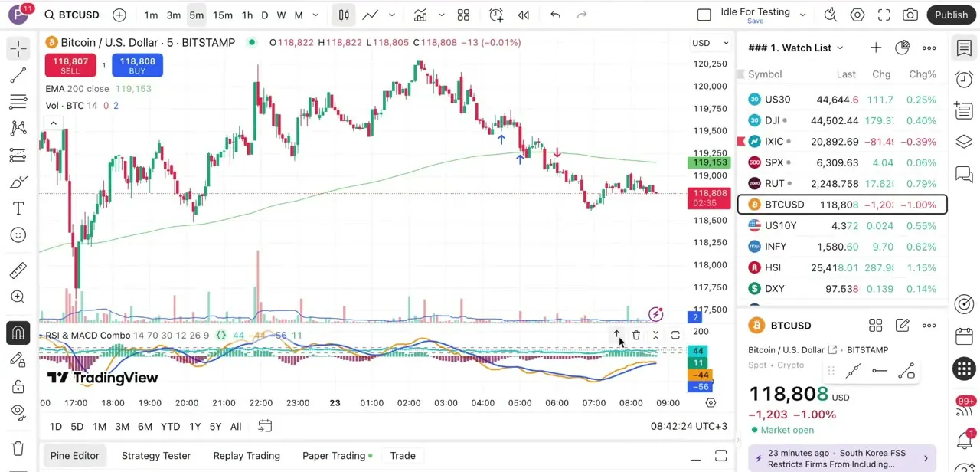The width and height of the screenshot is (980, 472).
Task: Select the US10Y row in watchlist
Action: 842,225
